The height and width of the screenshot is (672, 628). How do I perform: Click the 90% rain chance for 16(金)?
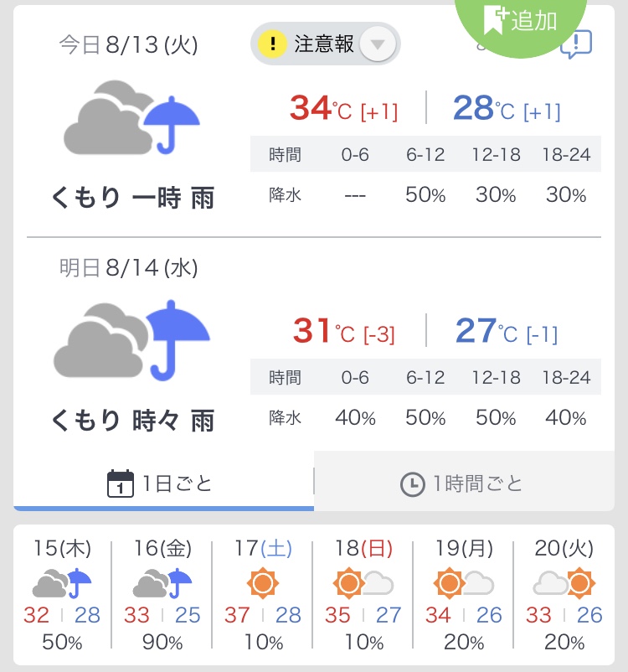click(162, 642)
